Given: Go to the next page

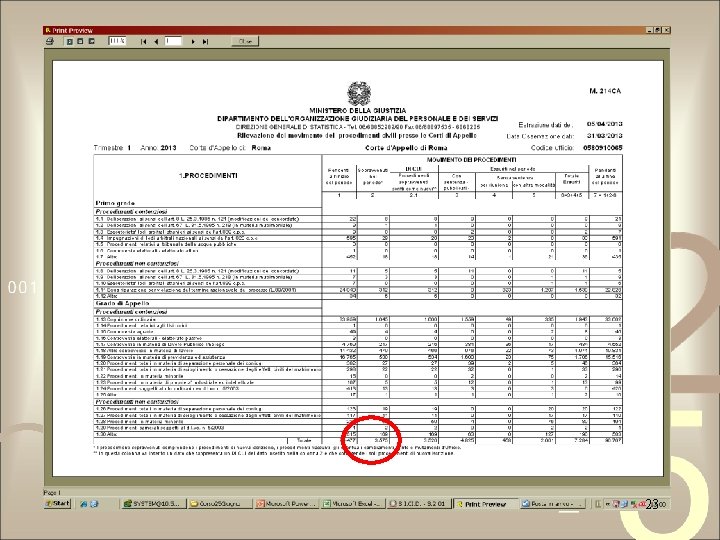Looking at the screenshot, I should 193,41.
